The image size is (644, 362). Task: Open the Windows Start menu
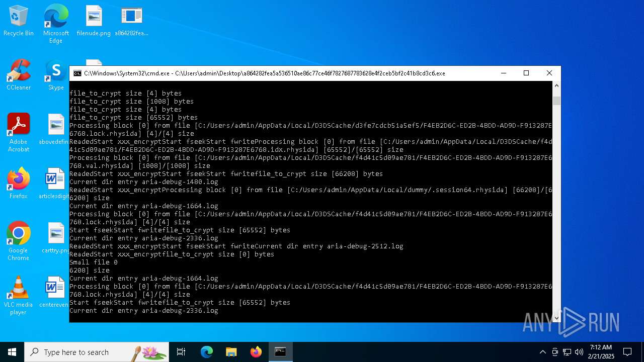point(12,352)
